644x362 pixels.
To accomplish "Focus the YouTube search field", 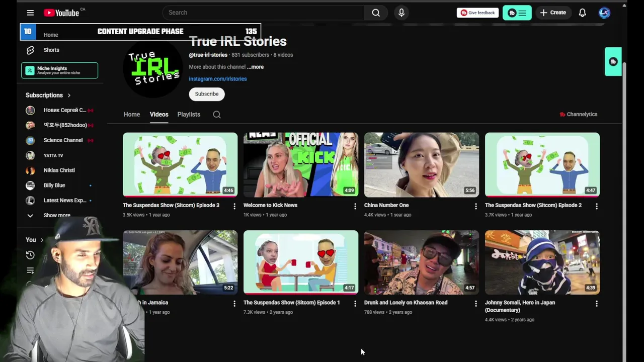I will [263, 13].
